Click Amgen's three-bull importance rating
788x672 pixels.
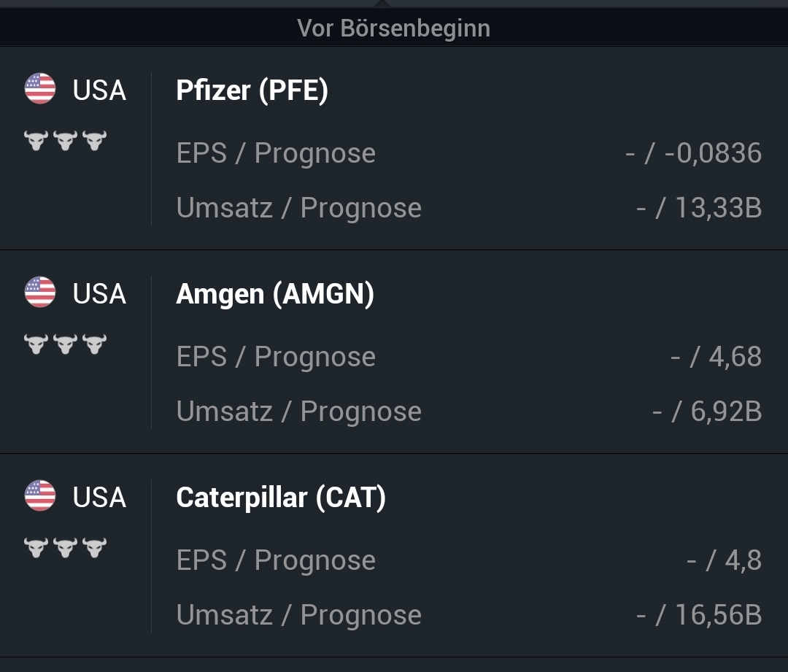65,344
